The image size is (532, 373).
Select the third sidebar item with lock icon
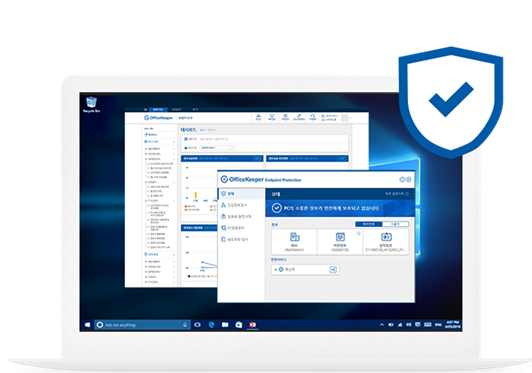point(241,216)
